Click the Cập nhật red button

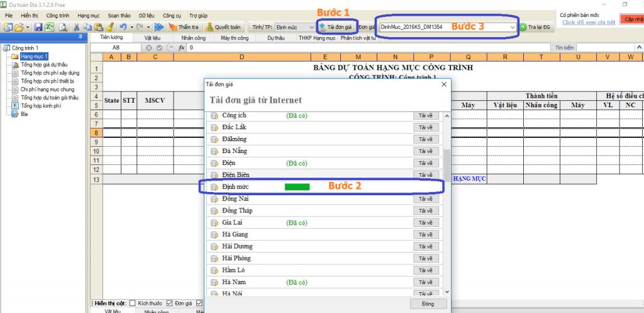pos(632,20)
